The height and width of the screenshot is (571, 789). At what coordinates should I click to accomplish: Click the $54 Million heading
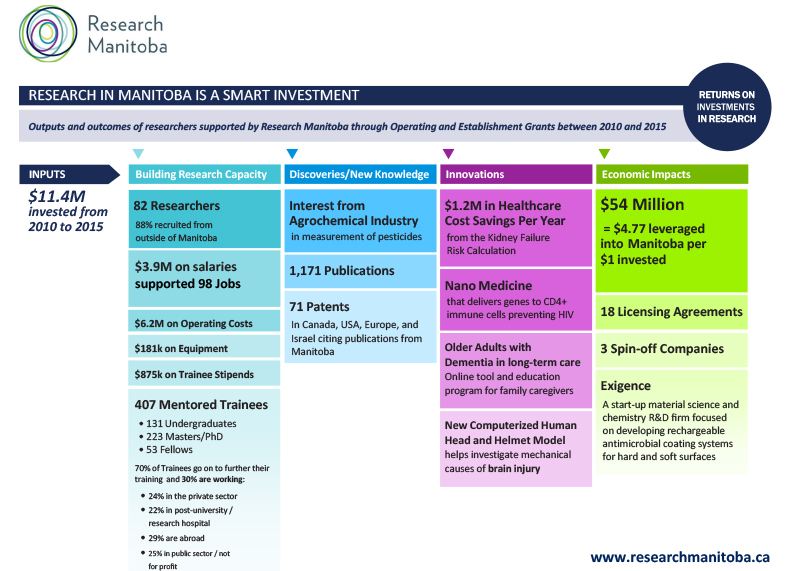coord(642,205)
